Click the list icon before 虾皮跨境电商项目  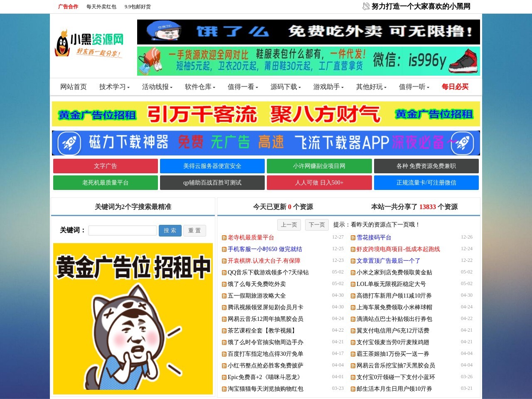tap(353, 249)
